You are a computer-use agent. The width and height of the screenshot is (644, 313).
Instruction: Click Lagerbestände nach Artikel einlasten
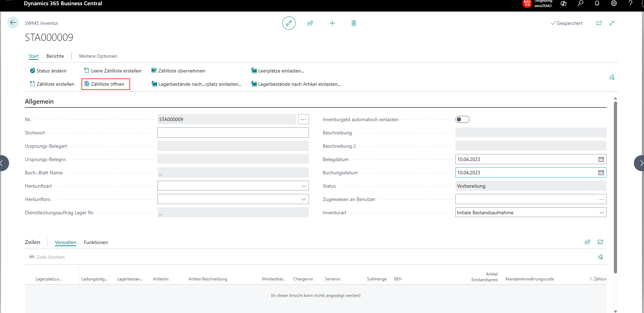(x=296, y=84)
